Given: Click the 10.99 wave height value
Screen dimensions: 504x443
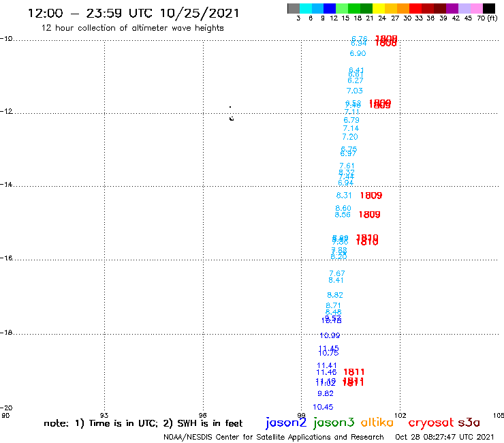Looking at the screenshot, I should pyautogui.click(x=330, y=335).
